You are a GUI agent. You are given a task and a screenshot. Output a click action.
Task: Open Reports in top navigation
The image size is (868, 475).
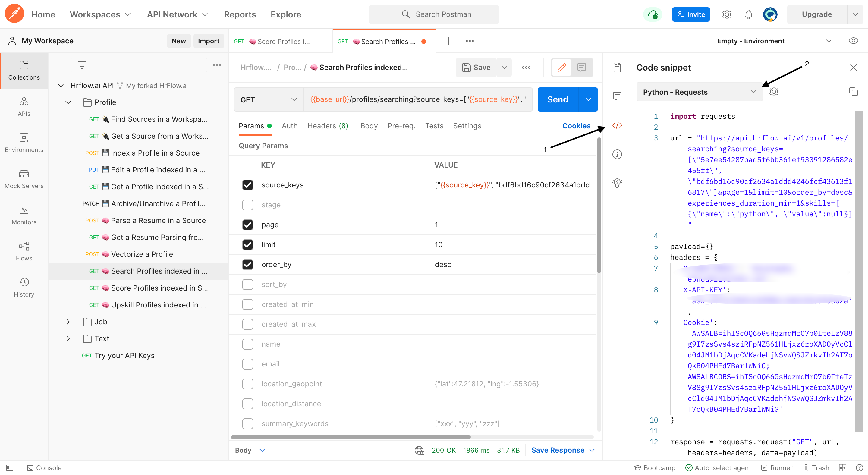(x=240, y=14)
